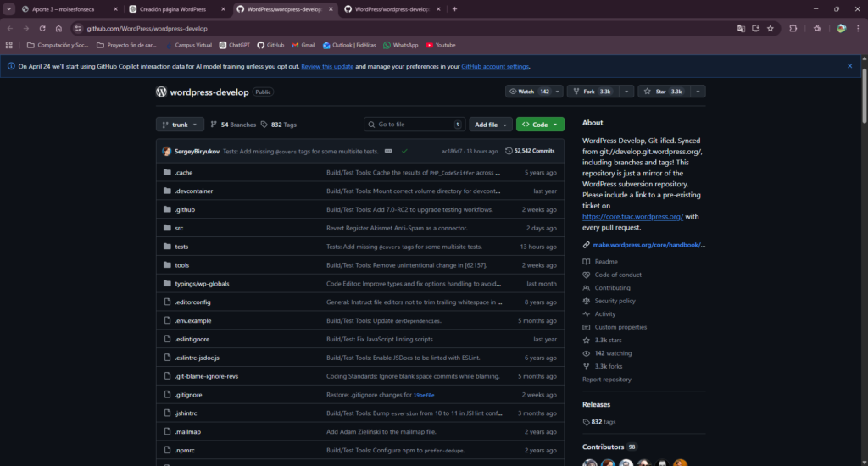Open the WhatsApp bookmark
This screenshot has height=466, width=868.
(401, 46)
